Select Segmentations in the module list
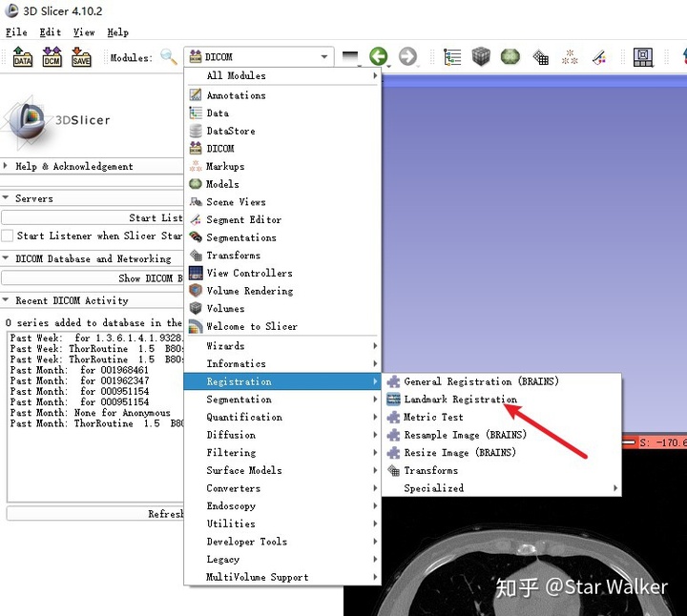 coord(282,237)
